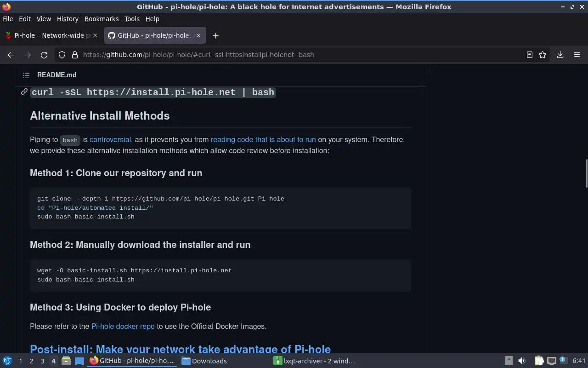This screenshot has height=368, width=588.
Task: Click the panel clock showing 6:41
Action: (x=579, y=361)
